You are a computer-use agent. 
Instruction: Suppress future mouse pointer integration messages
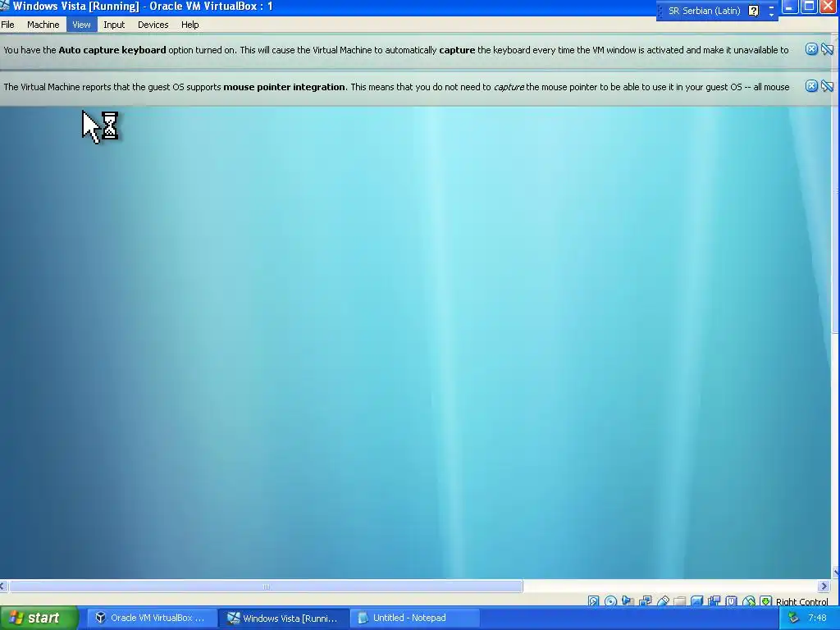[827, 85]
